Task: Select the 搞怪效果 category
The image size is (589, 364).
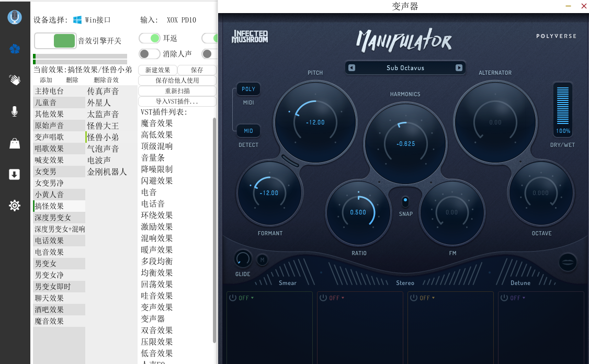Action: (59, 206)
